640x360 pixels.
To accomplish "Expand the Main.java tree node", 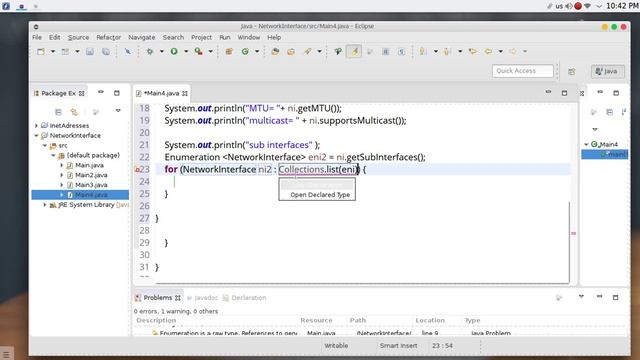I will point(62,165).
